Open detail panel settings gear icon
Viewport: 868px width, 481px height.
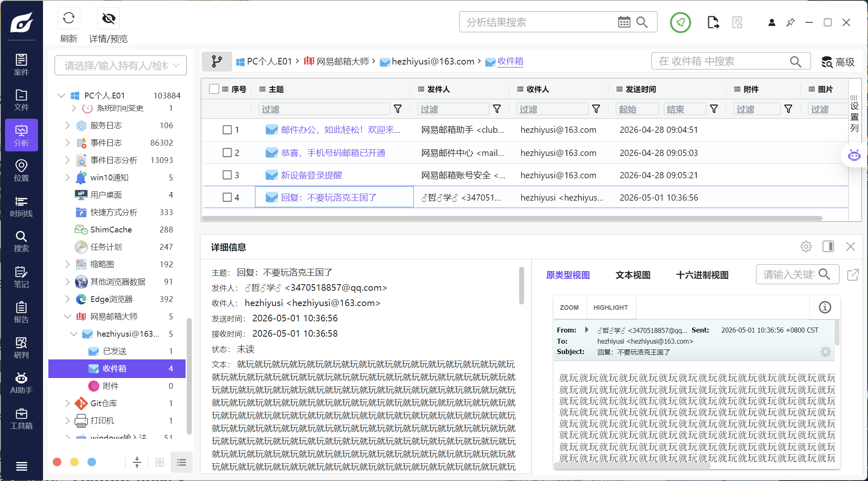pyautogui.click(x=806, y=246)
